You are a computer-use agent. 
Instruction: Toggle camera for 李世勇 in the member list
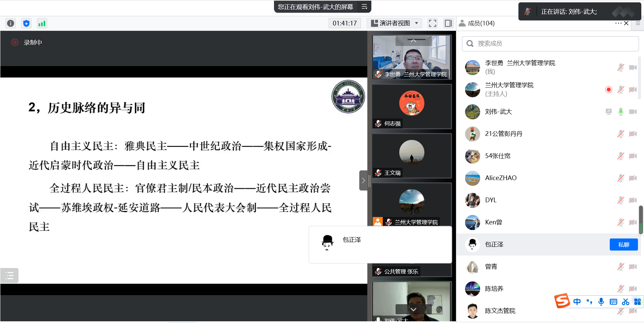[x=633, y=67]
